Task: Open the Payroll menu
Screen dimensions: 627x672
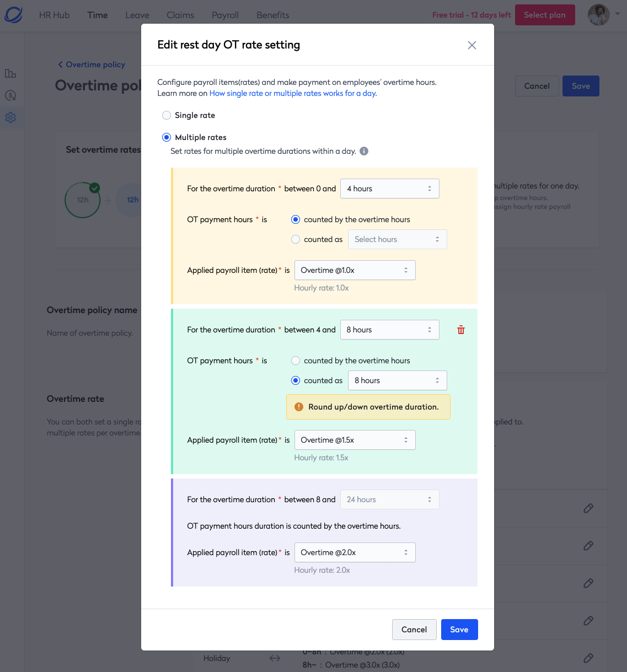Action: click(226, 15)
